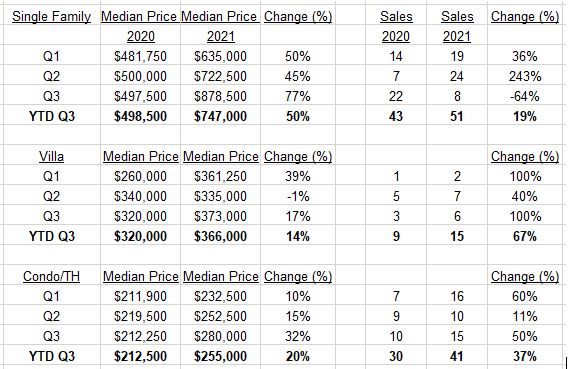Select the Single Family YTD sales 51 cell
569x369 pixels.
point(457,116)
